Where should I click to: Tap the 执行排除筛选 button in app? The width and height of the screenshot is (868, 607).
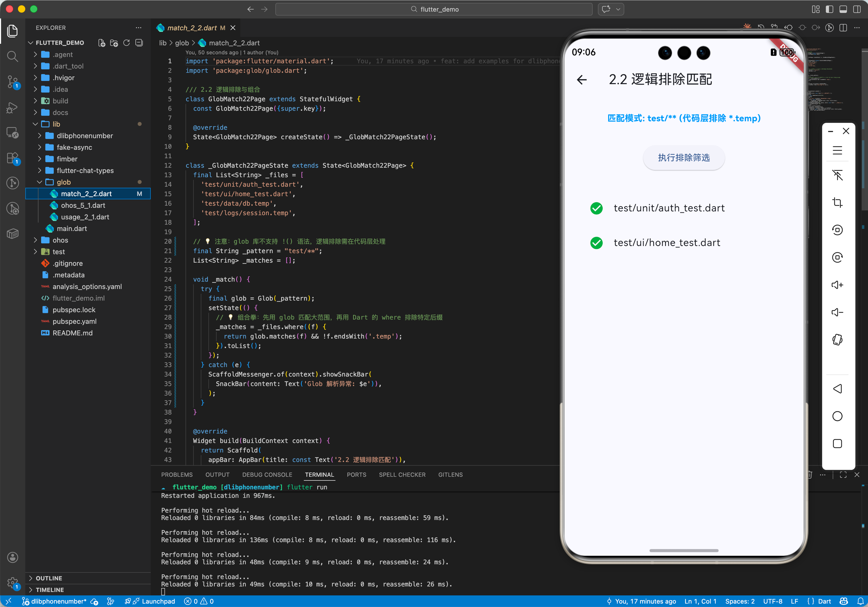coord(684,158)
